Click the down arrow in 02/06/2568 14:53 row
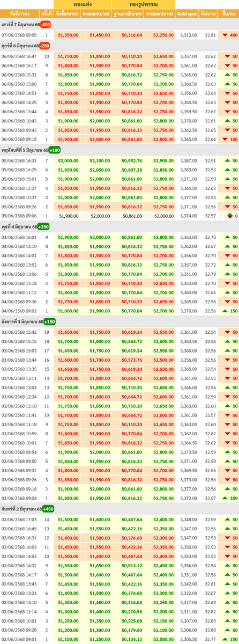Viewport: 239px width, 644px height. click(x=228, y=556)
